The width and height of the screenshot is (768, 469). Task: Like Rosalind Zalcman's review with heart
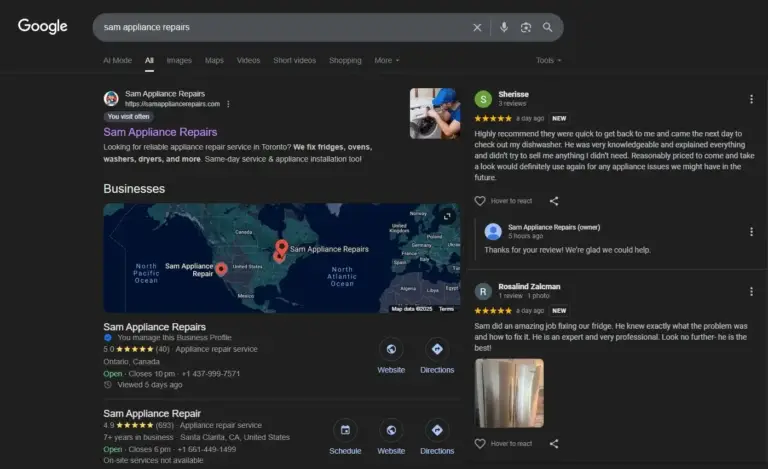tap(480, 443)
